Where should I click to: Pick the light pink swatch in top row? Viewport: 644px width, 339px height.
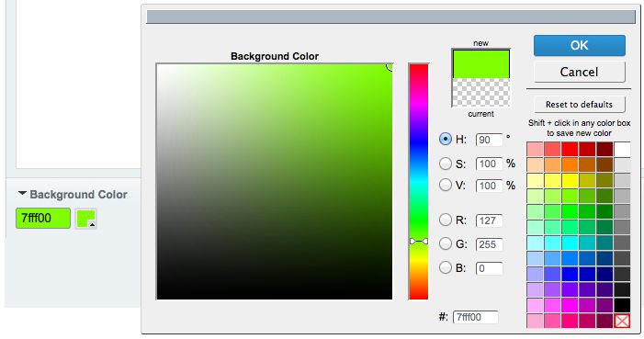point(535,149)
